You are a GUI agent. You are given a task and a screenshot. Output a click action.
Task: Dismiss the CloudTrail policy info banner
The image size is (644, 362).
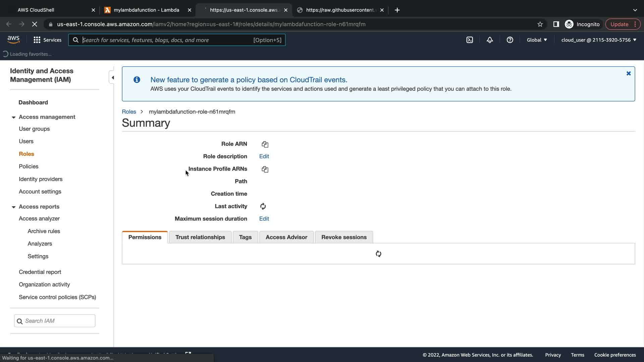[x=629, y=73]
